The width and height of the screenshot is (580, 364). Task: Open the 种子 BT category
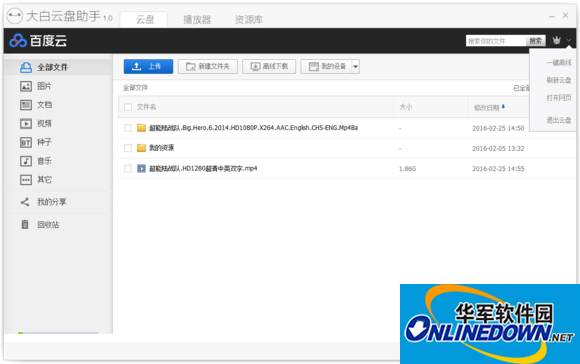36,142
